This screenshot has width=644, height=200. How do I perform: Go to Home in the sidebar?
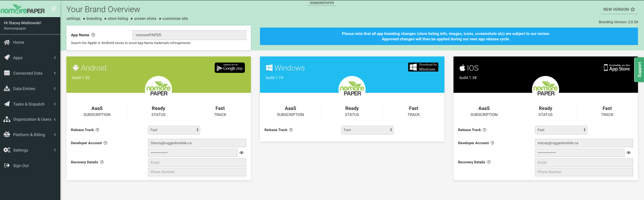[x=30, y=42]
